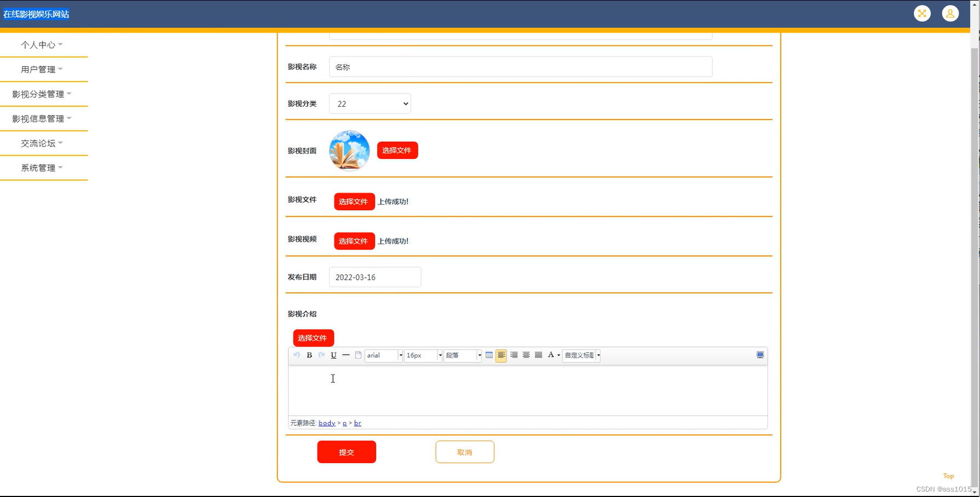The image size is (980, 497).
Task: Click the 取消 button
Action: pyautogui.click(x=465, y=452)
